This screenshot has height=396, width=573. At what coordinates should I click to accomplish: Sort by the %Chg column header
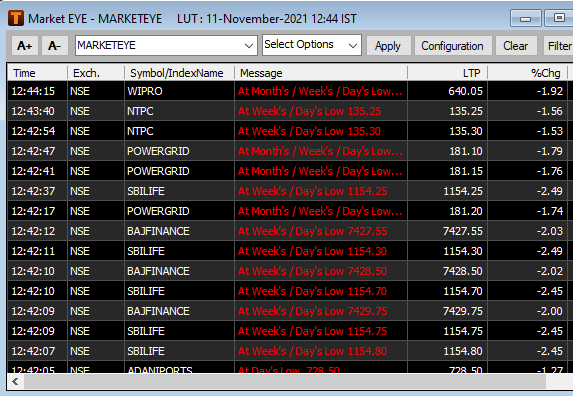(x=527, y=73)
